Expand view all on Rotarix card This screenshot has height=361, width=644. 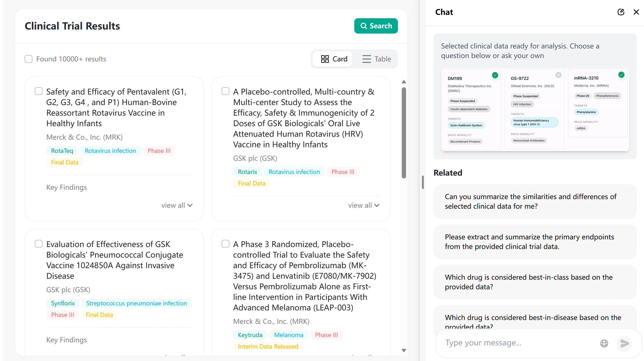364,205
